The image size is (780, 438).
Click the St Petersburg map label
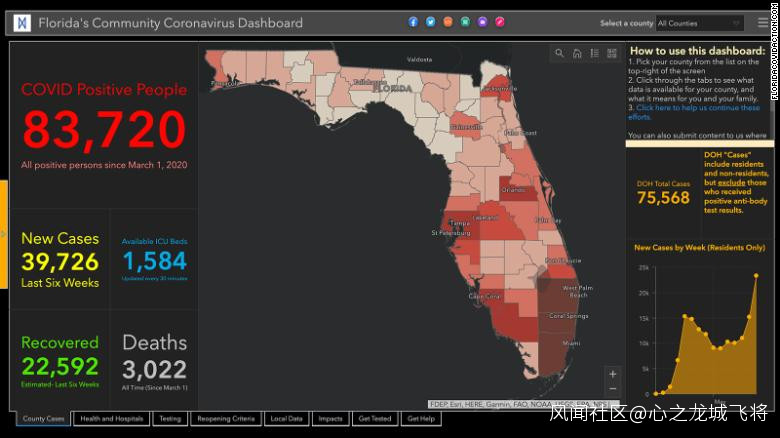[x=451, y=232]
